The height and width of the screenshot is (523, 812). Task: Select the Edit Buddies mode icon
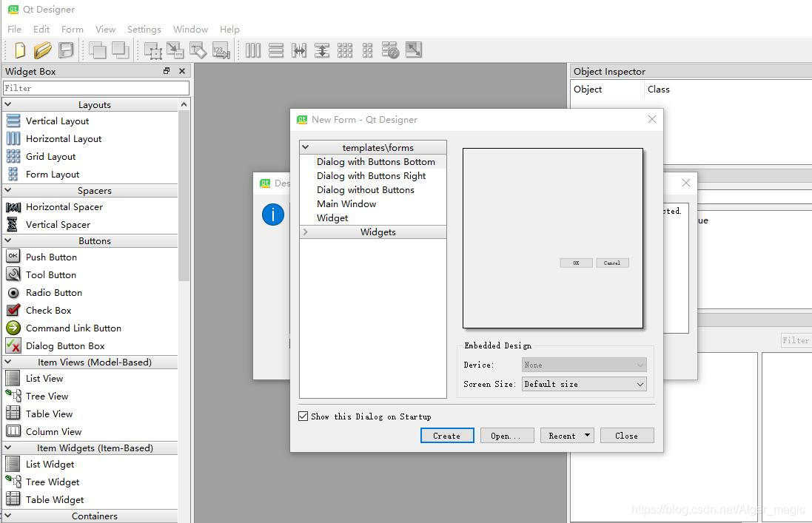[198, 50]
